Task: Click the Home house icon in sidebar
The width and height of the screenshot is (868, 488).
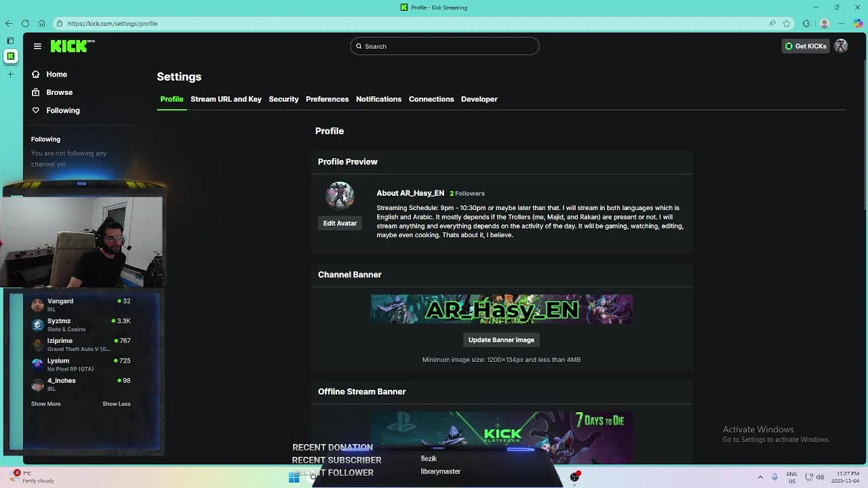Action: [x=35, y=75]
